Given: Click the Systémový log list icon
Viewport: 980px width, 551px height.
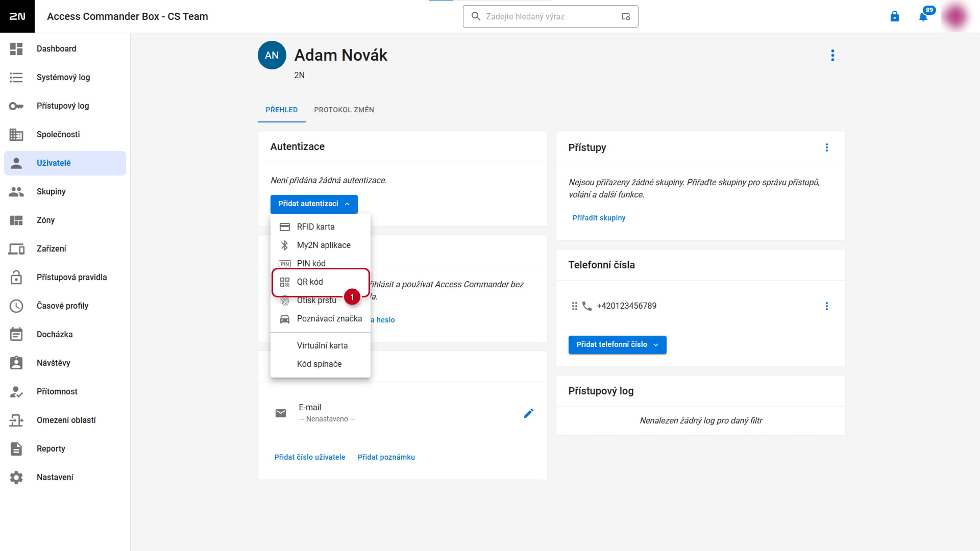Looking at the screenshot, I should pyautogui.click(x=16, y=78).
